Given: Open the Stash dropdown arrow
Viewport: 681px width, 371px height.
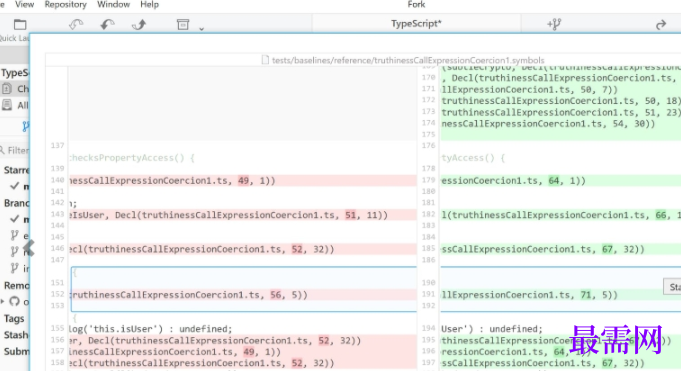Looking at the screenshot, I should coord(202,29).
